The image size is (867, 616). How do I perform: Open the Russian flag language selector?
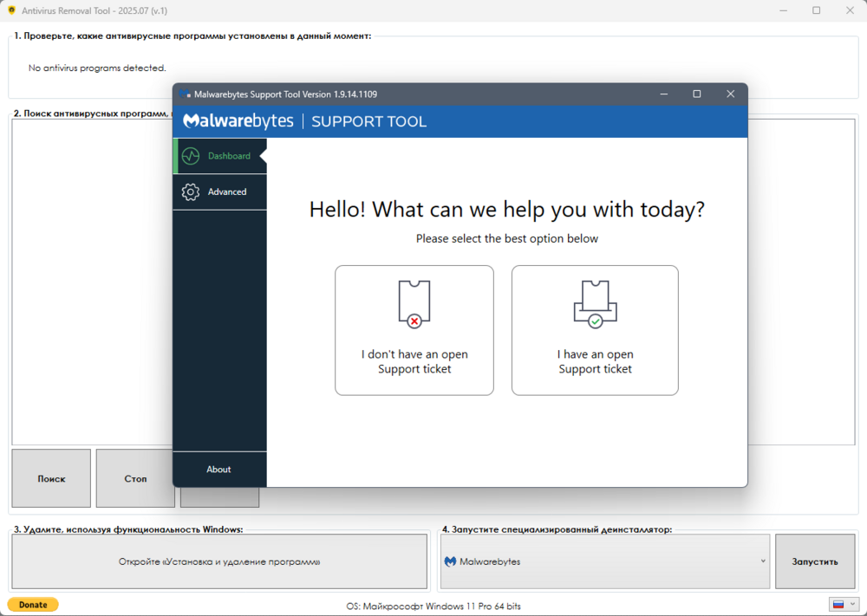[844, 604]
